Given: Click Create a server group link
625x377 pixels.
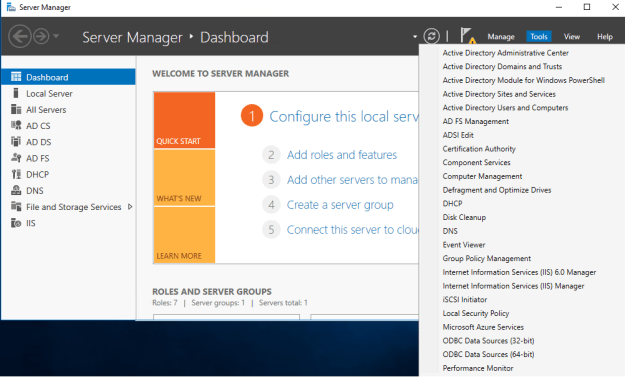Looking at the screenshot, I should (340, 205).
